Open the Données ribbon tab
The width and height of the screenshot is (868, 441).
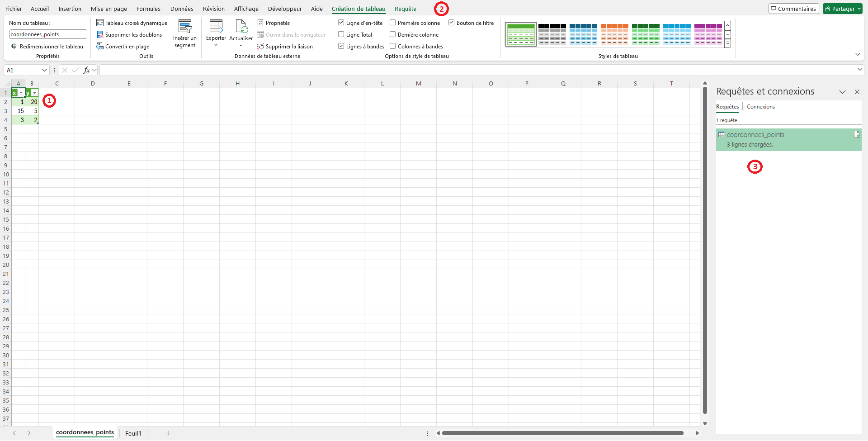point(182,9)
